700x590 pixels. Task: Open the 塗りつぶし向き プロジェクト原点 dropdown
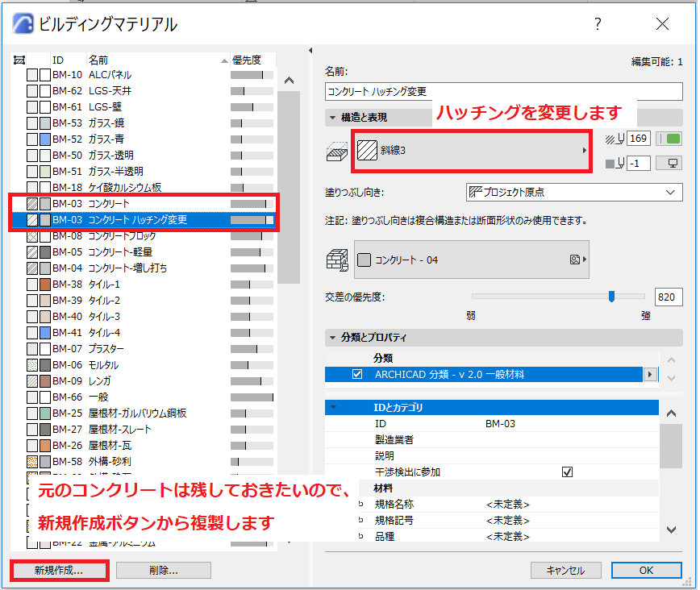pyautogui.click(x=574, y=193)
